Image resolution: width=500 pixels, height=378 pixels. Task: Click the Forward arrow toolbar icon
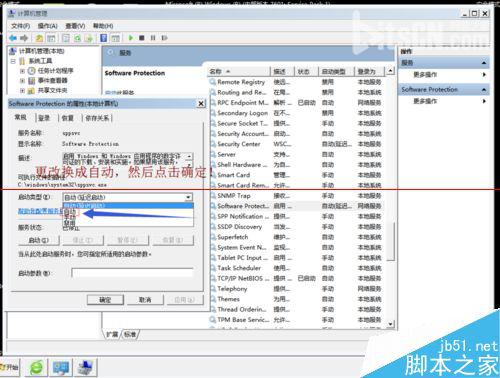click(24, 38)
